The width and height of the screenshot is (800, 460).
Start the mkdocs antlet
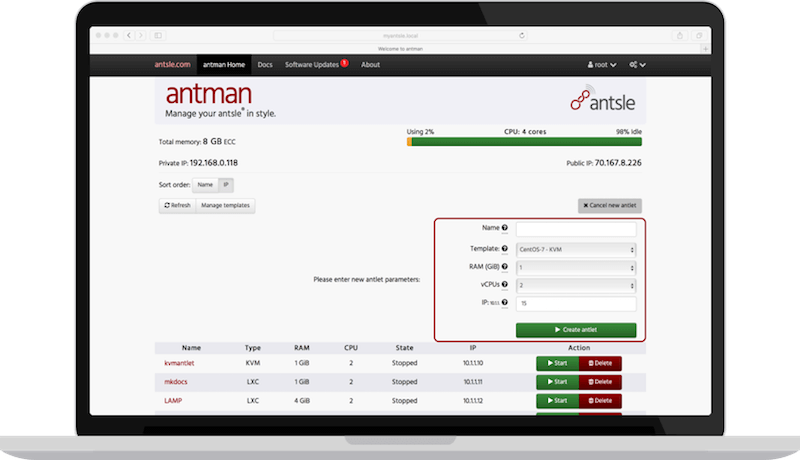click(x=558, y=381)
